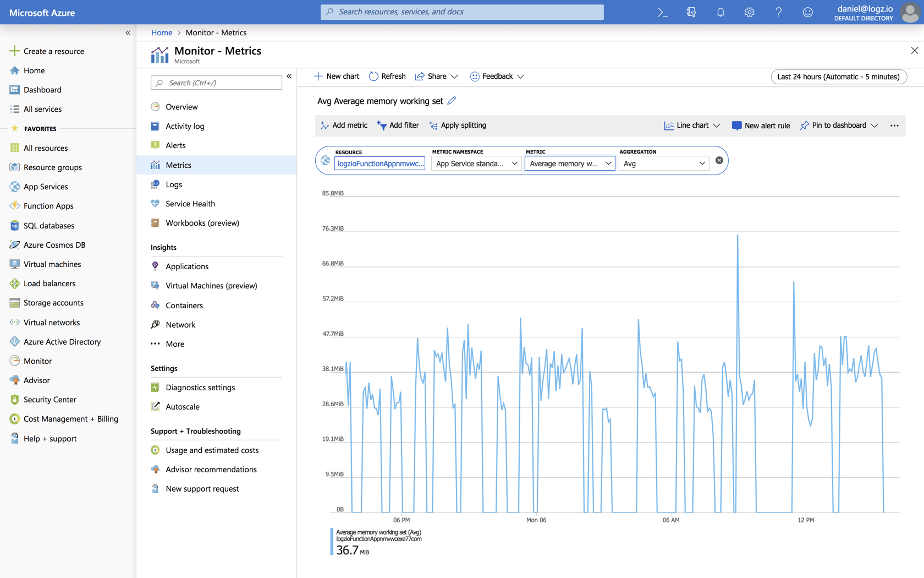Click the top search resources field
The height and width of the screenshot is (578, 924).
click(462, 12)
